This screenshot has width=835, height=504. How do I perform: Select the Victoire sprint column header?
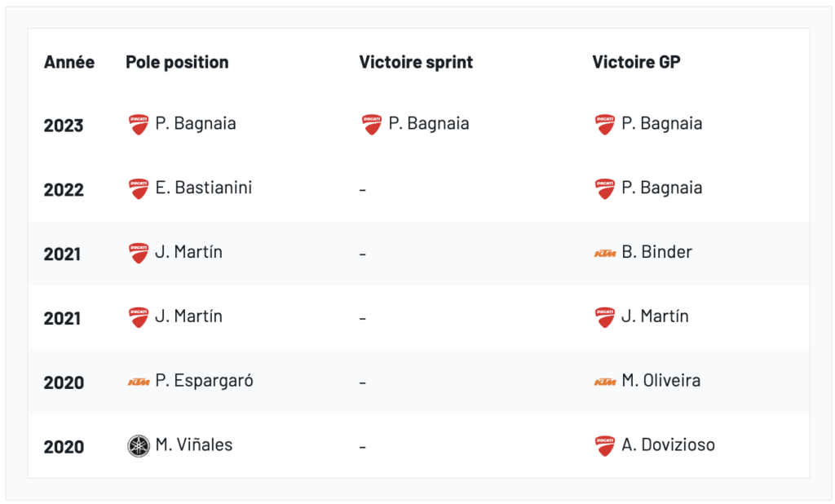pyautogui.click(x=416, y=62)
